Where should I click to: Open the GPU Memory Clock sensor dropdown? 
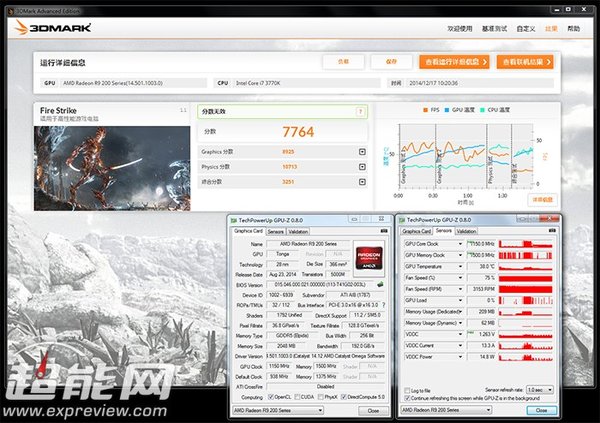[460, 255]
